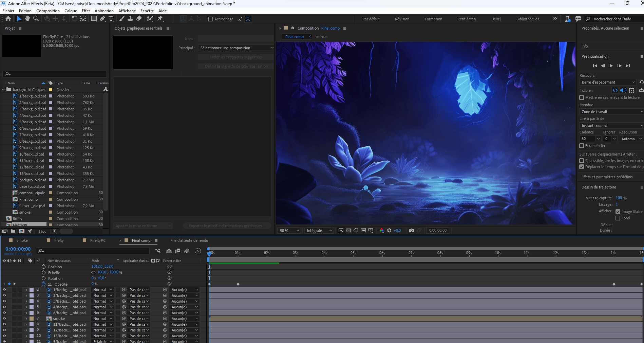Take snapshot with camera icon
Image resolution: width=644 pixels, height=343 pixels.
click(412, 230)
